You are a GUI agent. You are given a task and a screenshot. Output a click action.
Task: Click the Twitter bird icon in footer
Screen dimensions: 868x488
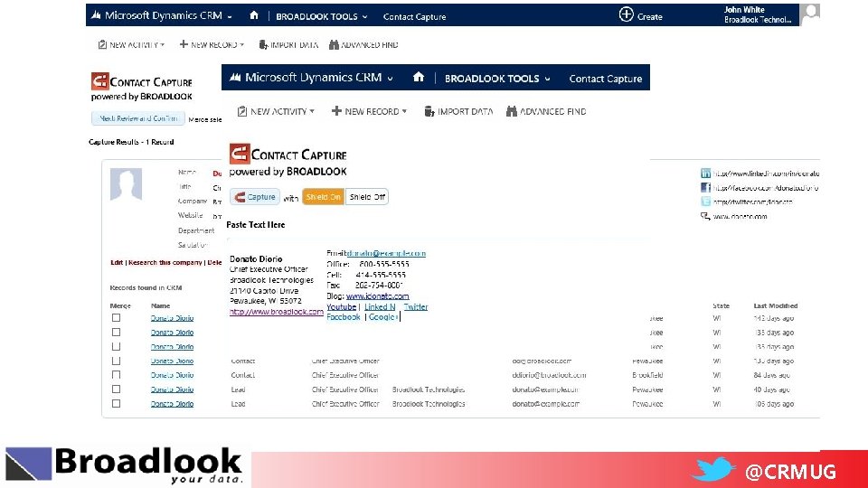tap(713, 469)
